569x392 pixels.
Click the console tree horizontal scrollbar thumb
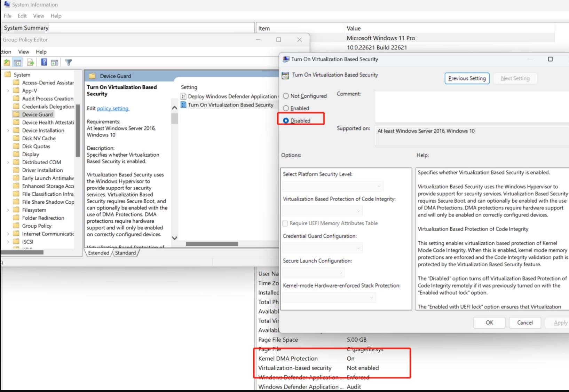point(22,252)
